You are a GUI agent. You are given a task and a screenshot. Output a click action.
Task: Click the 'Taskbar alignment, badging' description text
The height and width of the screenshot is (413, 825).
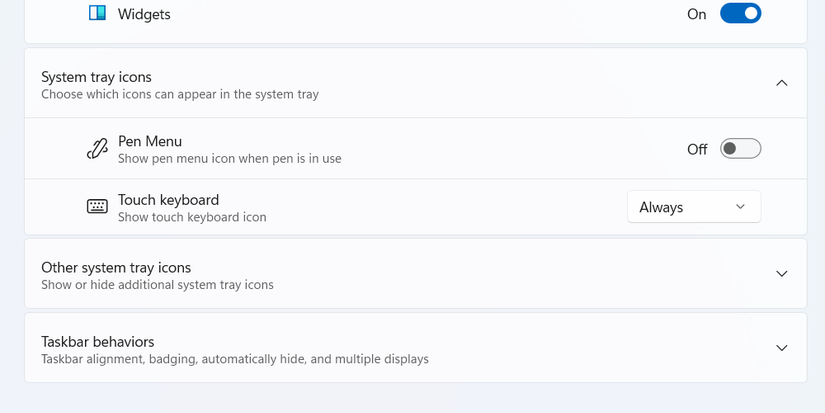click(x=234, y=359)
